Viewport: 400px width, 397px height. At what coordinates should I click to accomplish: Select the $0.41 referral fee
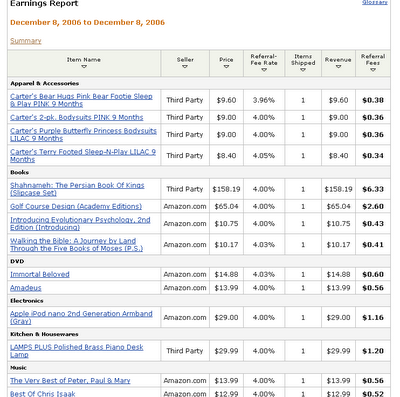point(373,245)
